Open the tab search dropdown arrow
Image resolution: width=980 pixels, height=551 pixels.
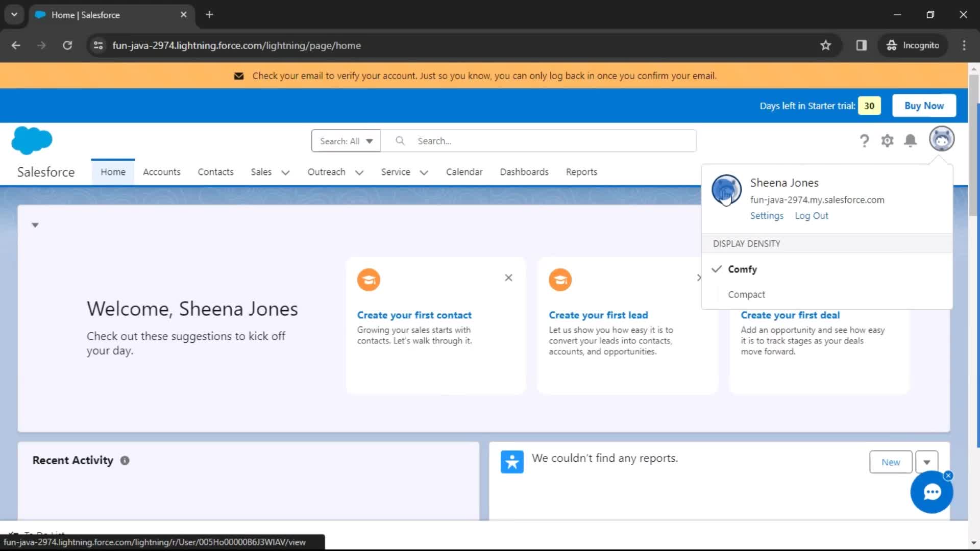14,15
